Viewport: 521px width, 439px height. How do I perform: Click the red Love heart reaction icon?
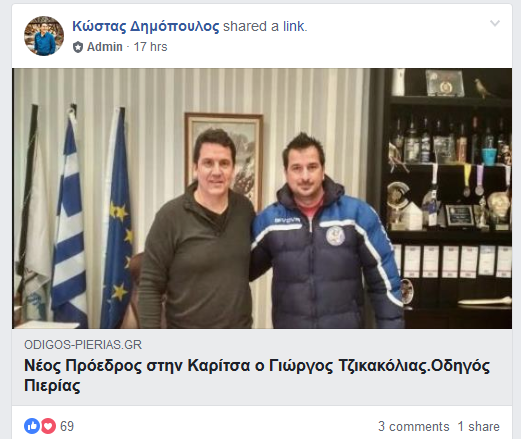[x=48, y=426]
